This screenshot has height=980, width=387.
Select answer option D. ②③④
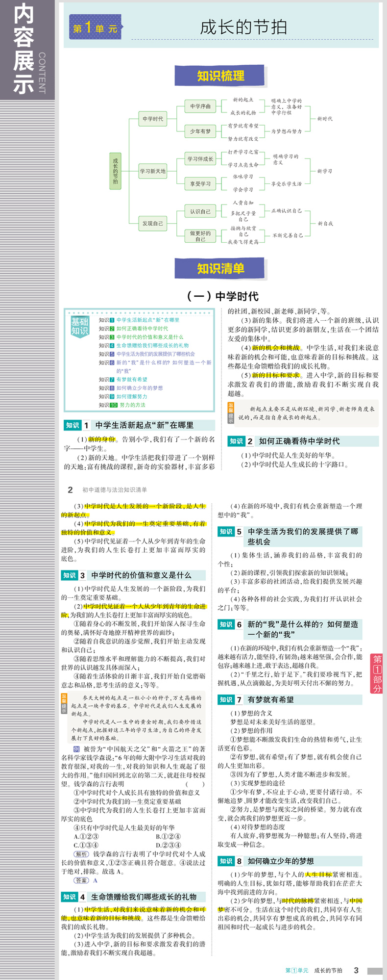point(168,845)
